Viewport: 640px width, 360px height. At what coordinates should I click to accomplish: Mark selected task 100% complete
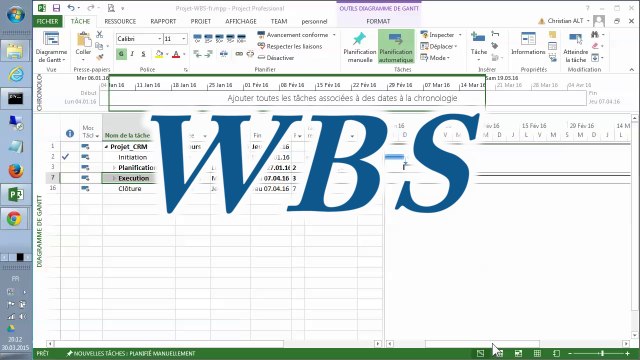(x=242, y=39)
